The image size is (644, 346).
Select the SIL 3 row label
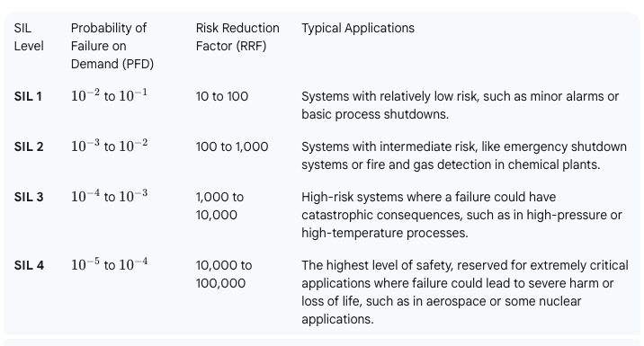click(x=29, y=197)
